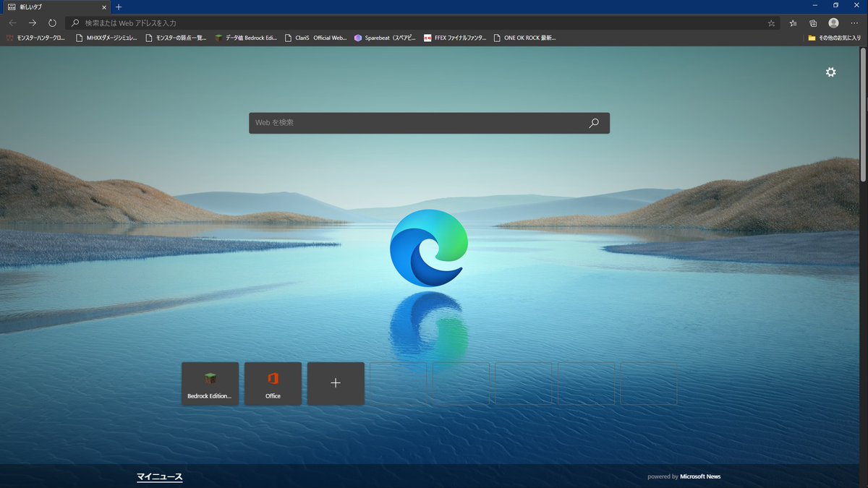Open Bedrock Edition quick link tile
The image size is (868, 488).
[x=210, y=384]
